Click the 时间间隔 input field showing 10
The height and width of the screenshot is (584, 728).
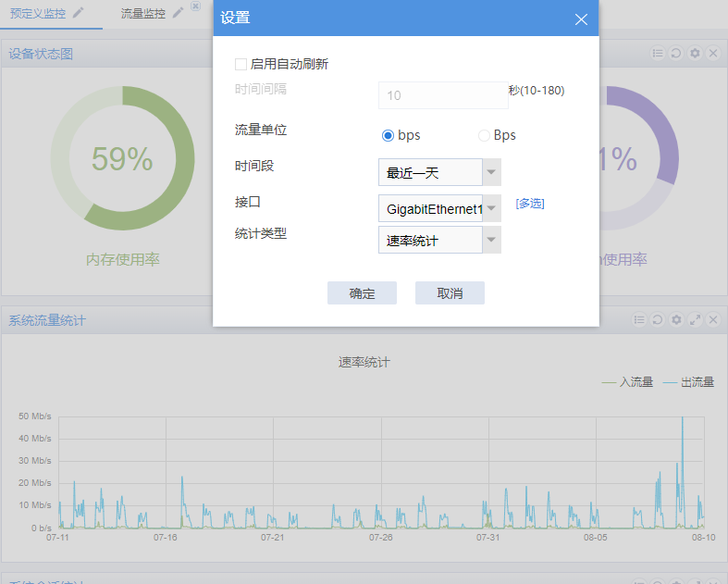click(443, 95)
